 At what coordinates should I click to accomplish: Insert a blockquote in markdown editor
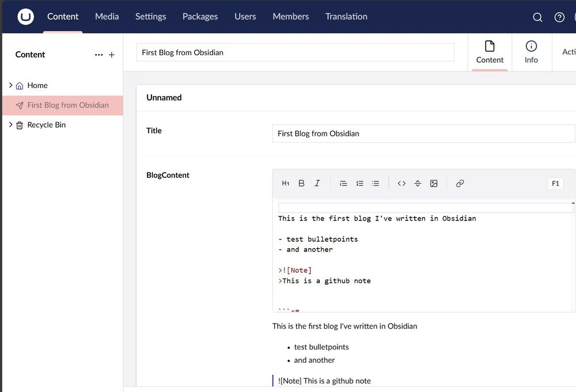[343, 183]
